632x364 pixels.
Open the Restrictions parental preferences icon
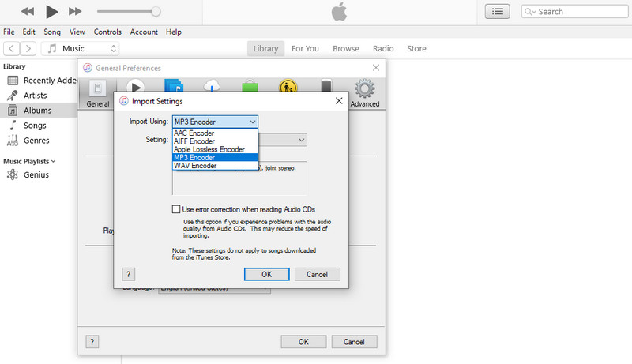(x=288, y=86)
